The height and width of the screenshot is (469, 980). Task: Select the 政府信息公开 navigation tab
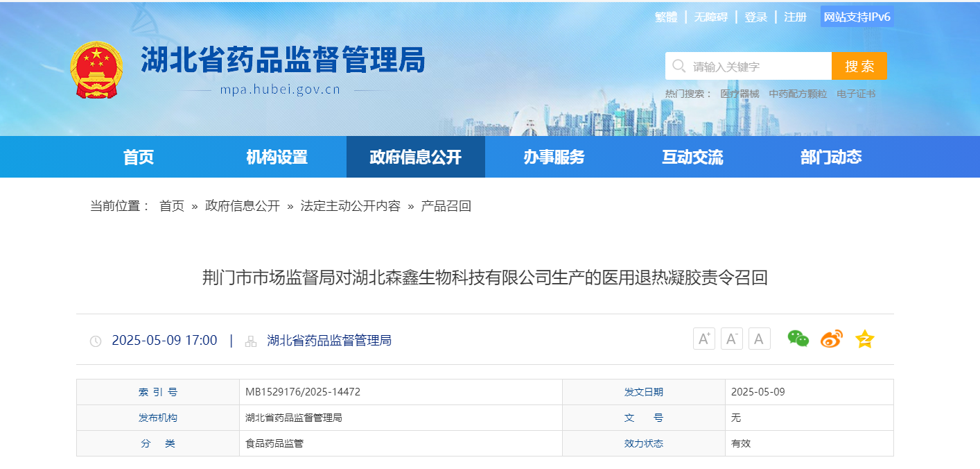[416, 157]
